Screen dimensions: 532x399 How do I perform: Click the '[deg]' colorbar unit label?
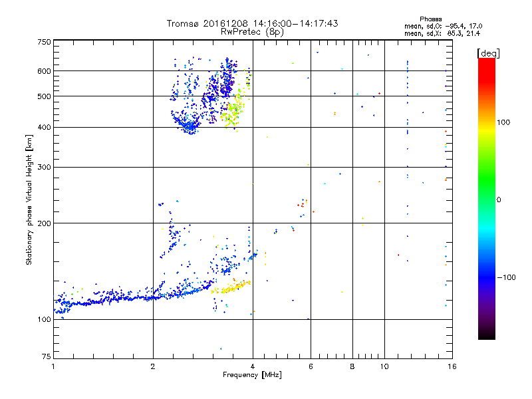coord(488,53)
